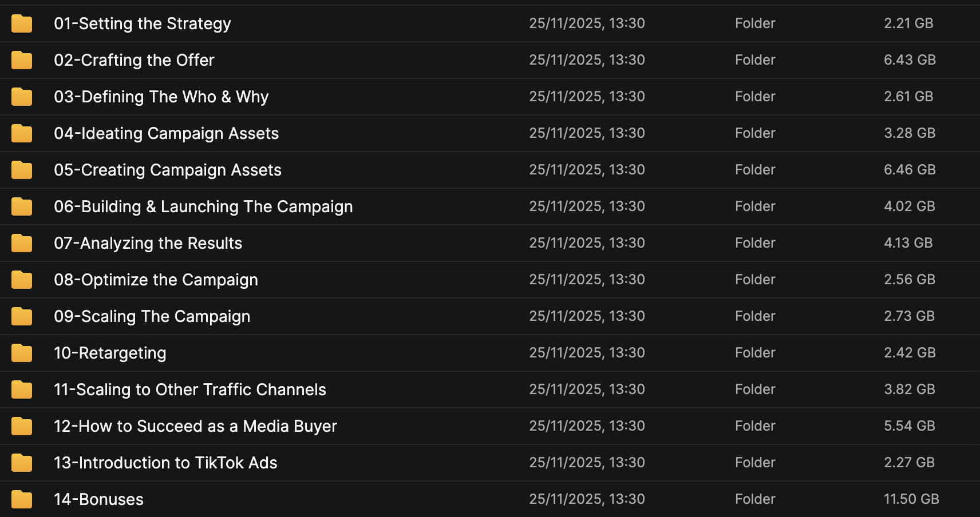The width and height of the screenshot is (980, 517).
Task: Click the 14-Bonuses folder icon
Action: click(x=22, y=499)
